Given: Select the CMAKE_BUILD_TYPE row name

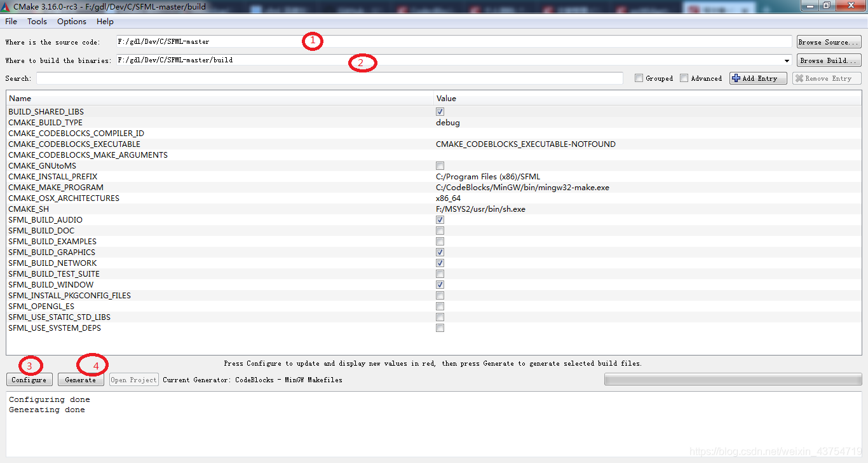Looking at the screenshot, I should (x=45, y=123).
